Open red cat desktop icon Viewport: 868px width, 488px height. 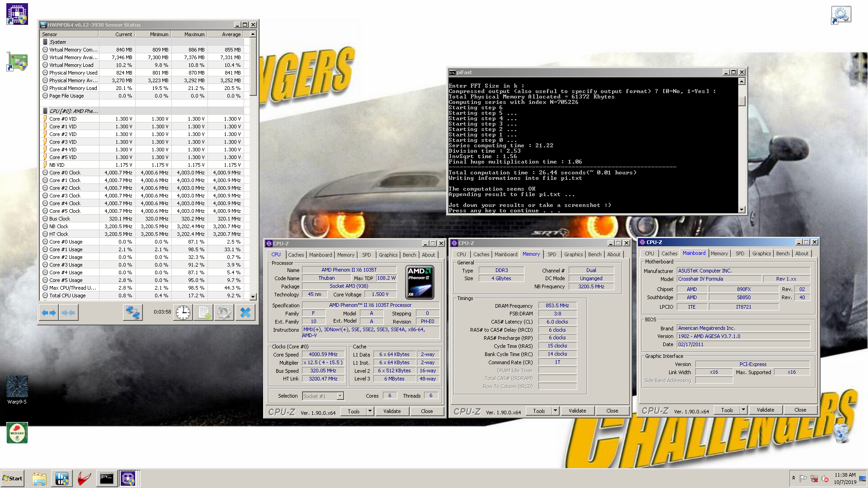point(17,433)
